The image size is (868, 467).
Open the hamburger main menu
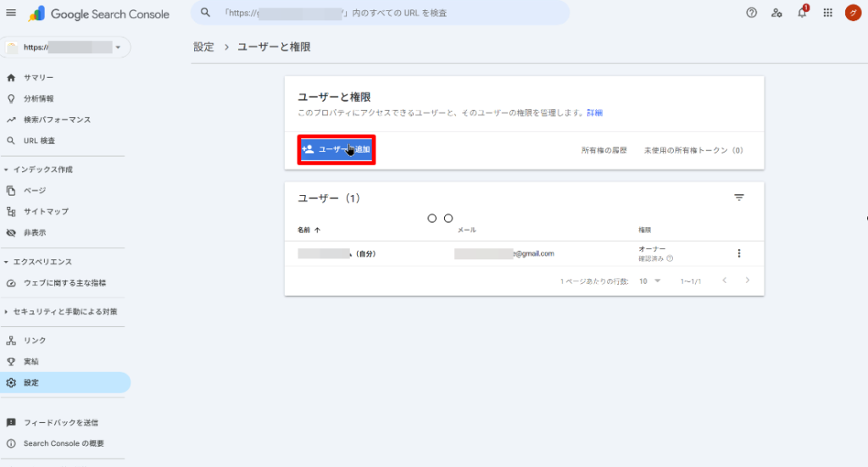coord(11,13)
